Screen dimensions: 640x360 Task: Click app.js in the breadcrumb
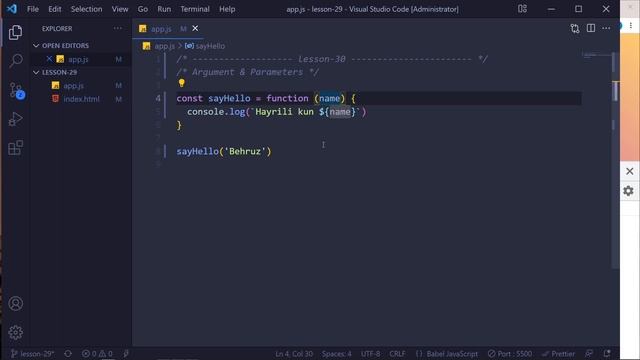tap(164, 46)
